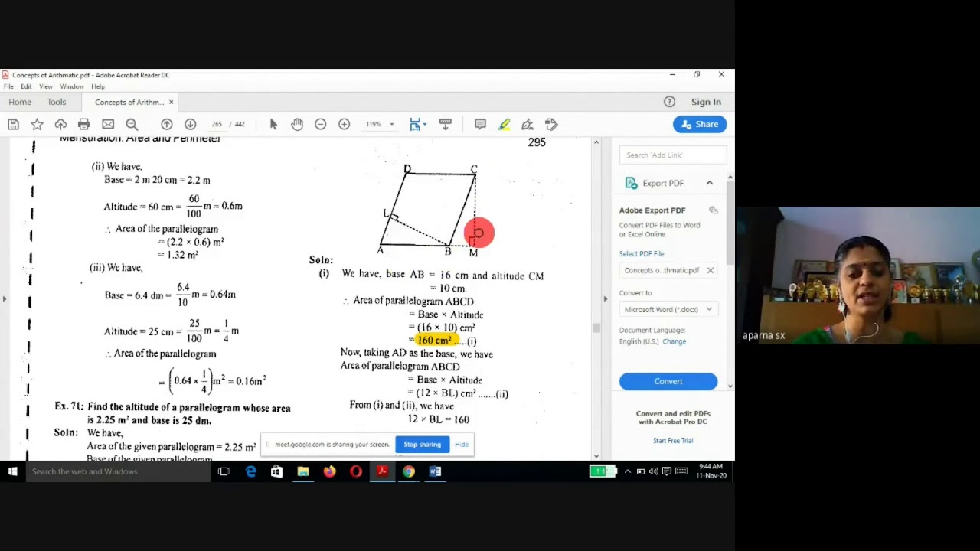Open Google Chrome from the taskbar
980x551 pixels.
[x=409, y=471]
